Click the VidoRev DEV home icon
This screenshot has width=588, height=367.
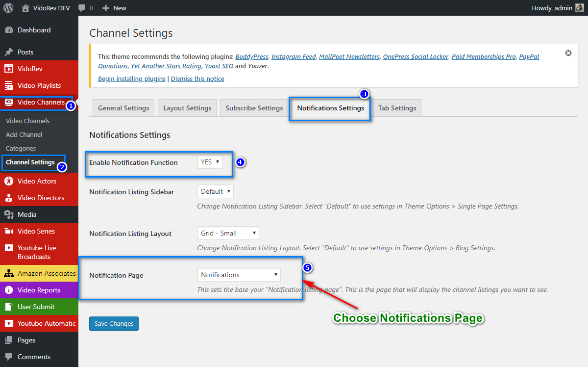click(25, 8)
